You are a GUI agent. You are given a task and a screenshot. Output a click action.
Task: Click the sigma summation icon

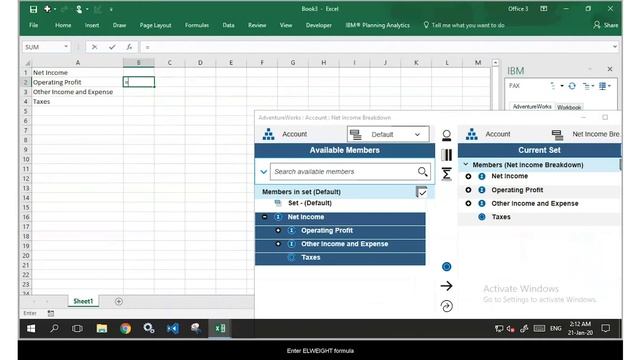(447, 174)
